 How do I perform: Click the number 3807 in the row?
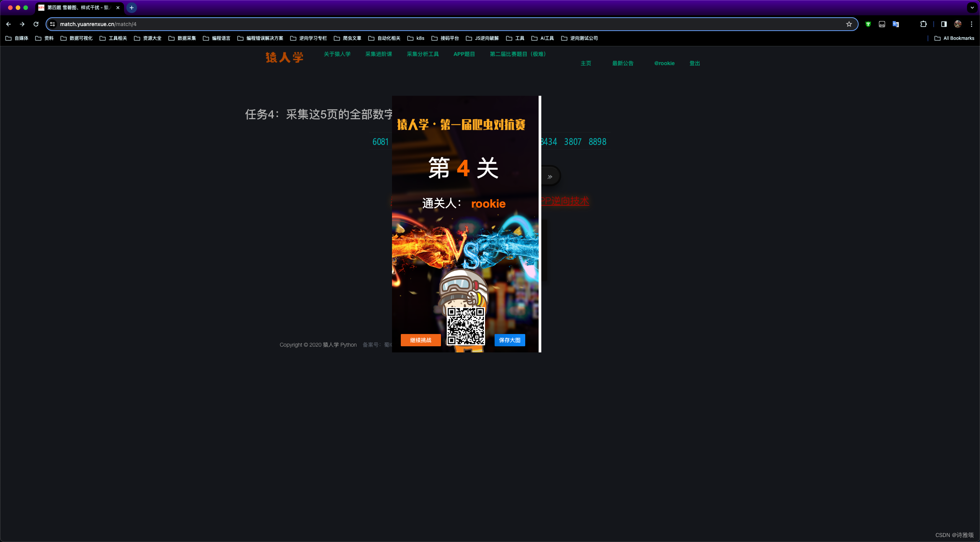[573, 142]
